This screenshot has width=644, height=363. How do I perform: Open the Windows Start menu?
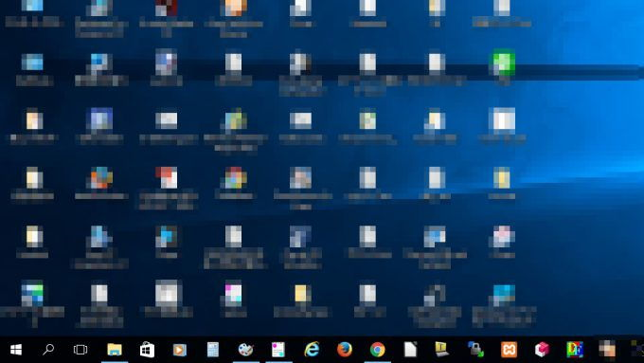point(15,350)
